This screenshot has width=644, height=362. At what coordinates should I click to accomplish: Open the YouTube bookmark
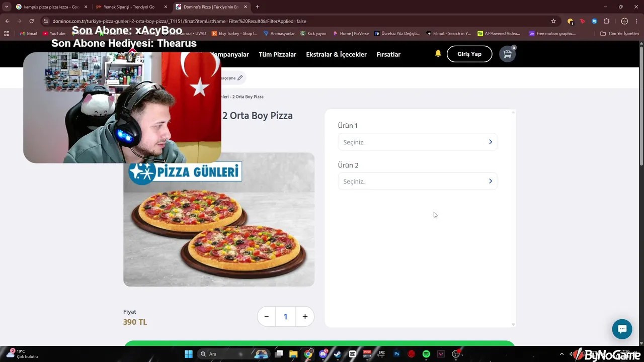(x=54, y=34)
